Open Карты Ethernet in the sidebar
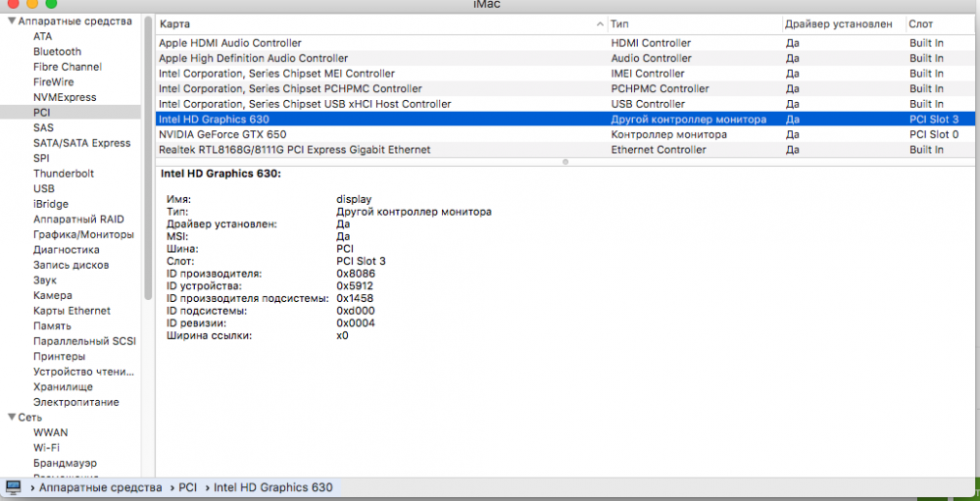980x501 pixels. point(72,311)
